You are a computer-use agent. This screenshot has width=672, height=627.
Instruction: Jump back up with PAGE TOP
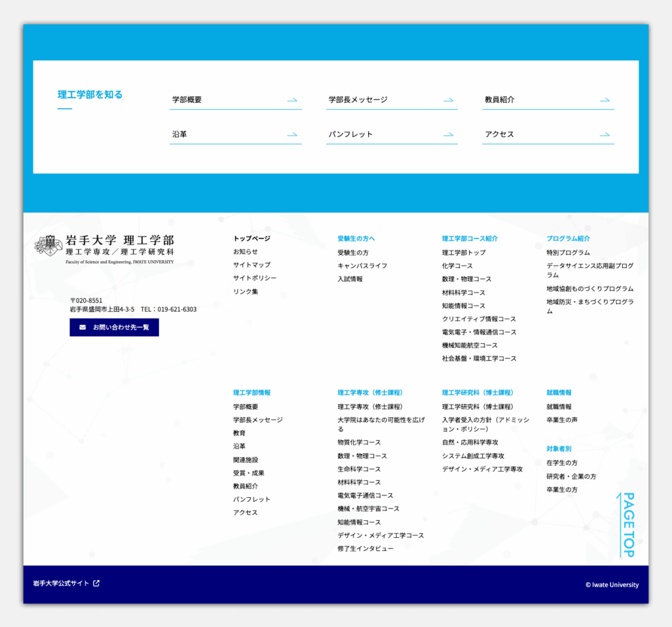(x=627, y=525)
